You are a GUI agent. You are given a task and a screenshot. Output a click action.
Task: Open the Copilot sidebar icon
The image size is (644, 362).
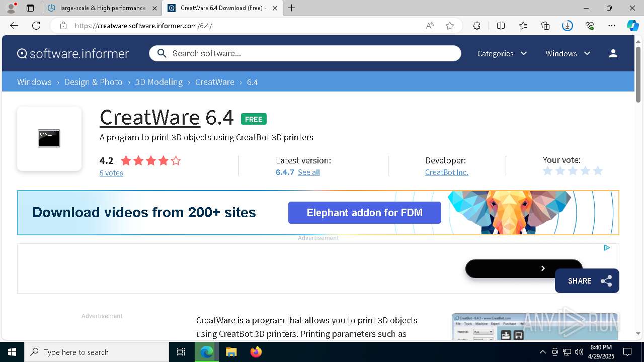point(632,26)
